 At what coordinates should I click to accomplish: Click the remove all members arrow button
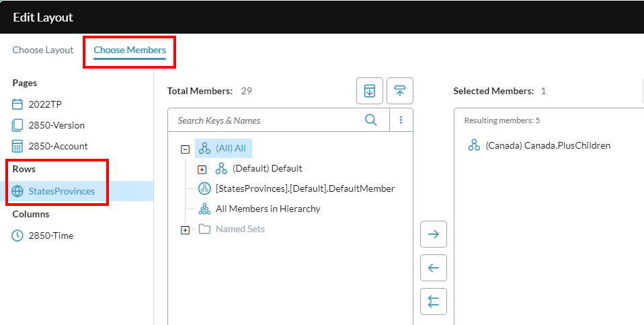434,301
